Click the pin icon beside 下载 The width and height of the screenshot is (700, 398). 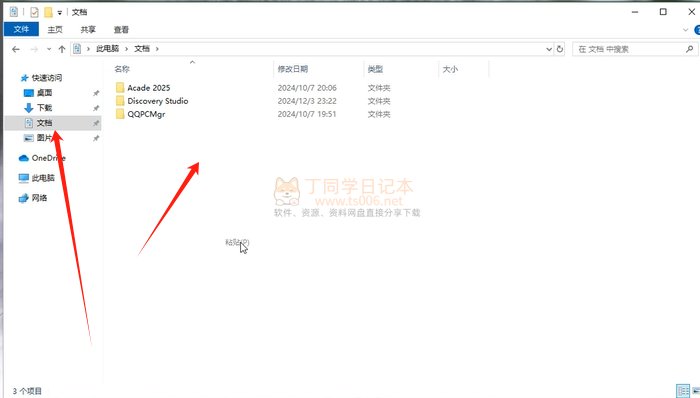pyautogui.click(x=96, y=108)
